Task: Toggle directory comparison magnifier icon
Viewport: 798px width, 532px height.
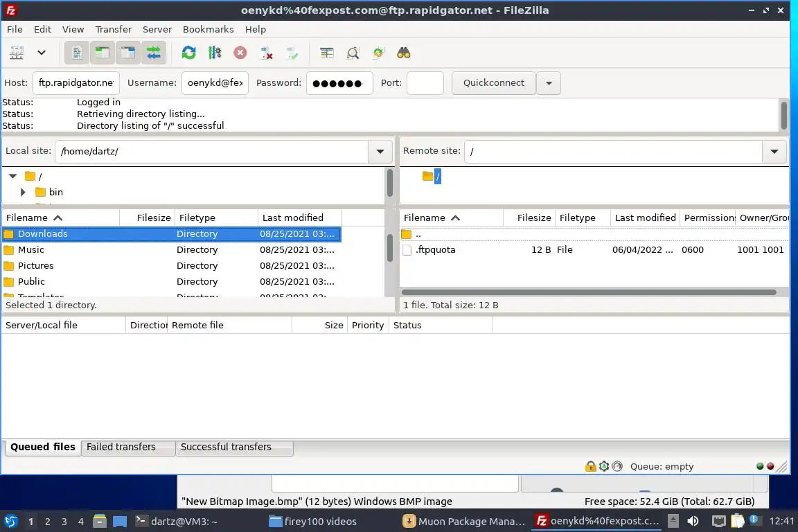Action: 353,53
